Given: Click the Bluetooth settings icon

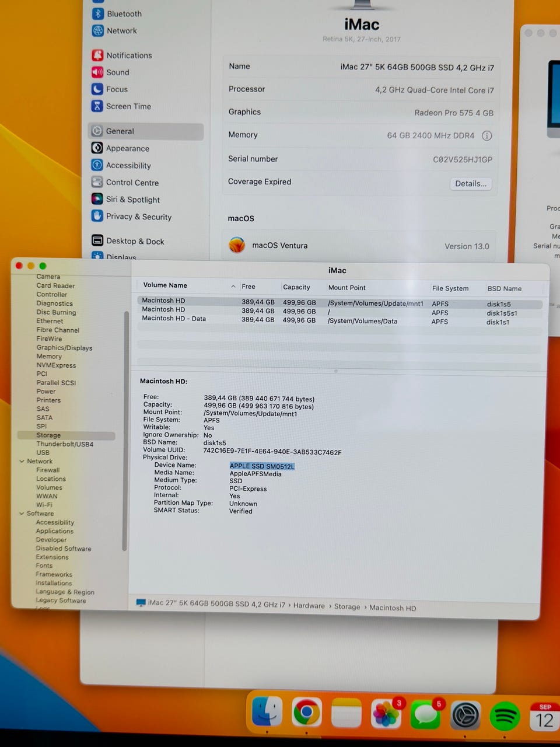Looking at the screenshot, I should [97, 13].
